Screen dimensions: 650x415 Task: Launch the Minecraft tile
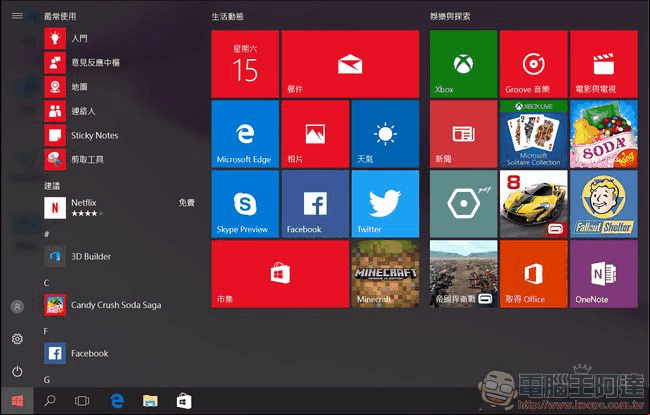point(385,274)
